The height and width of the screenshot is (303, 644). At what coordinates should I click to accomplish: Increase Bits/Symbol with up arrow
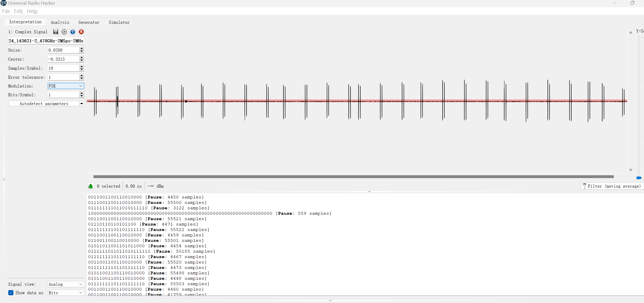pyautogui.click(x=81, y=93)
